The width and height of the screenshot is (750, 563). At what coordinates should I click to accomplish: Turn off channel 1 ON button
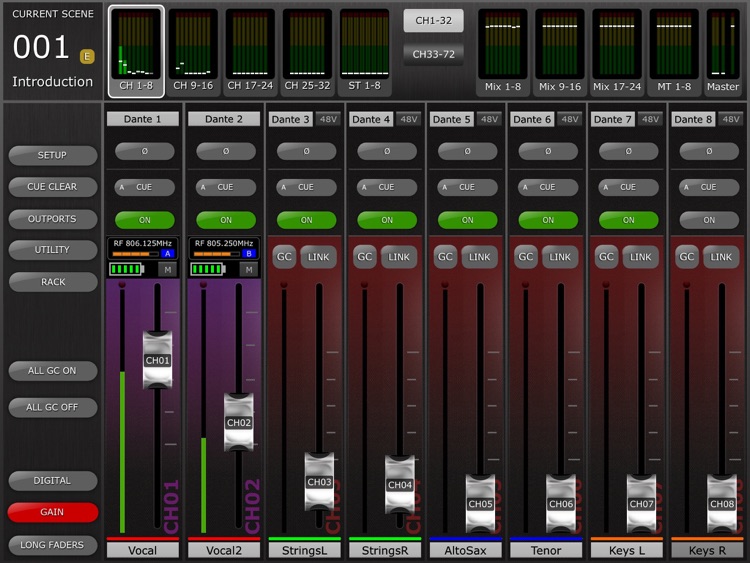pos(144,220)
